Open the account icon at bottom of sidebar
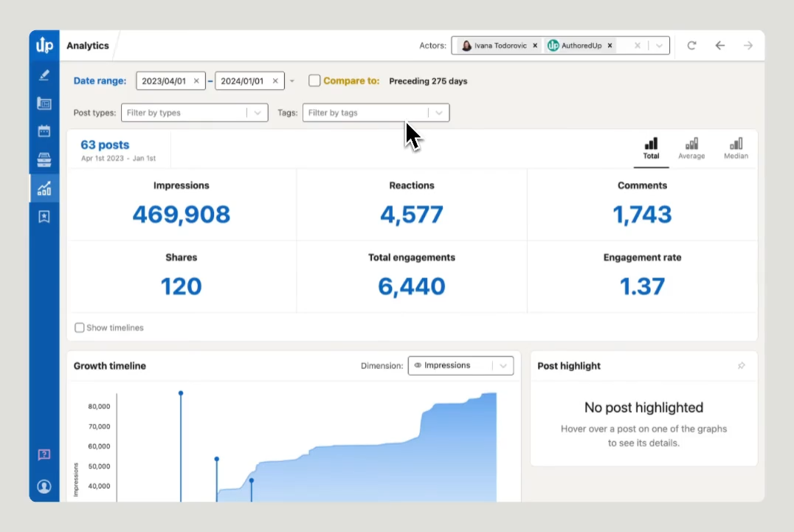The height and width of the screenshot is (532, 794). point(44,486)
